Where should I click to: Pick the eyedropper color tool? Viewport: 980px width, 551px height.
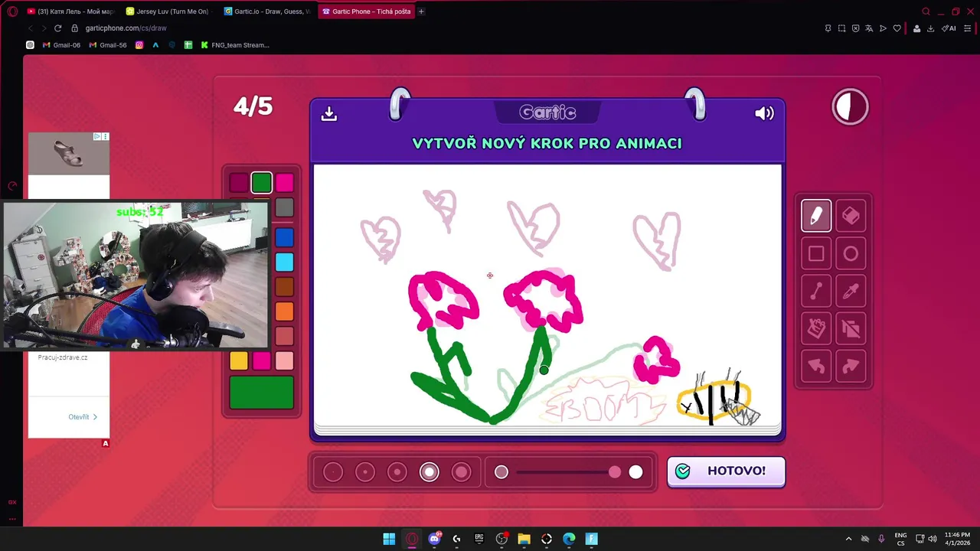[851, 291]
